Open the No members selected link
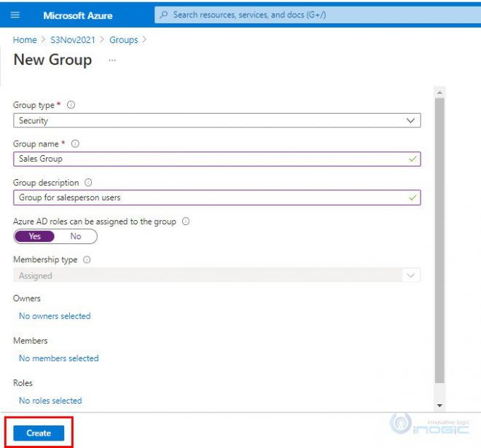The width and height of the screenshot is (481, 448). tap(58, 358)
